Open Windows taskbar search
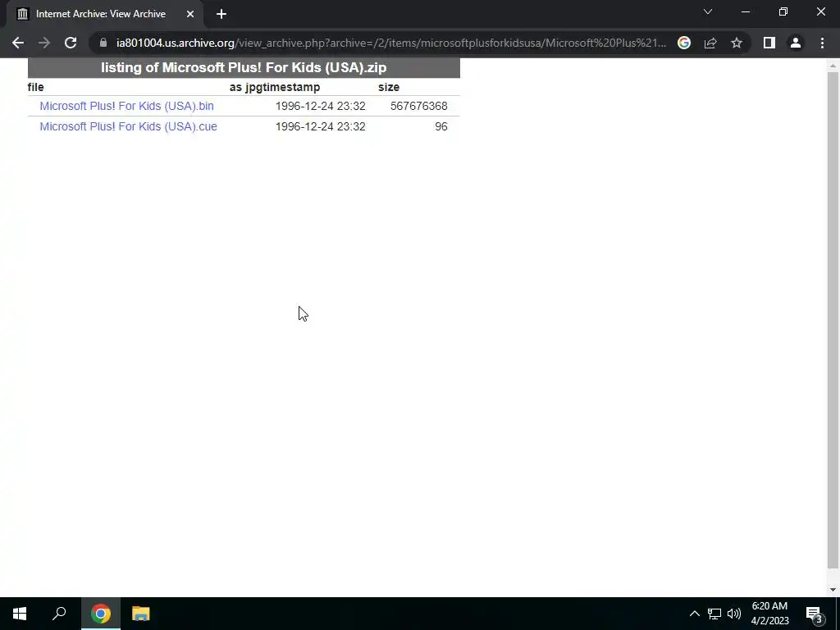840x630 pixels. click(x=59, y=614)
